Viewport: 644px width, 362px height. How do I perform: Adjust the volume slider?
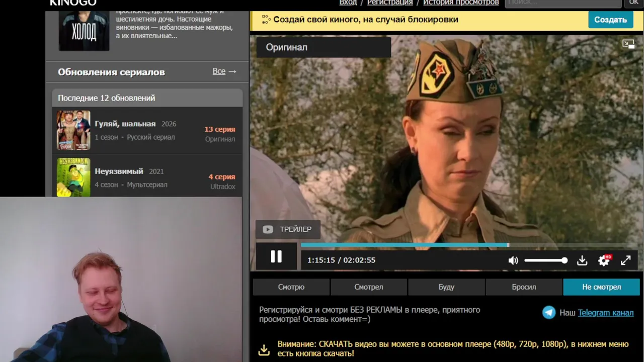click(546, 260)
